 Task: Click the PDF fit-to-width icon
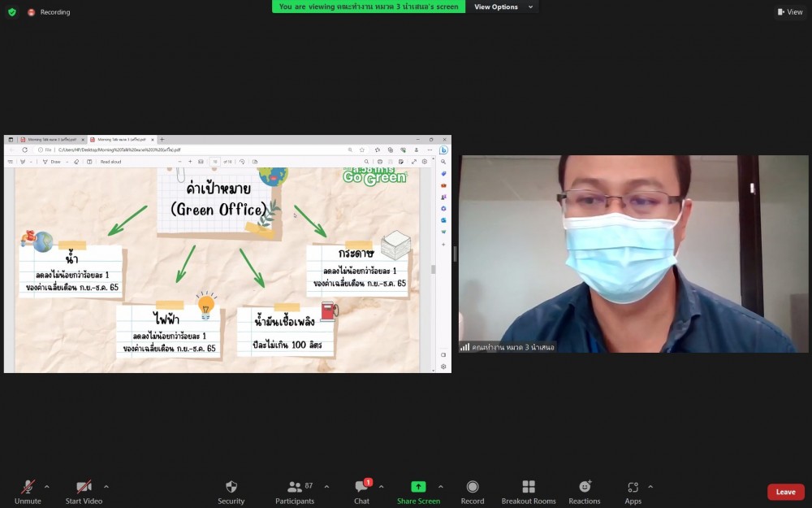pos(201,162)
